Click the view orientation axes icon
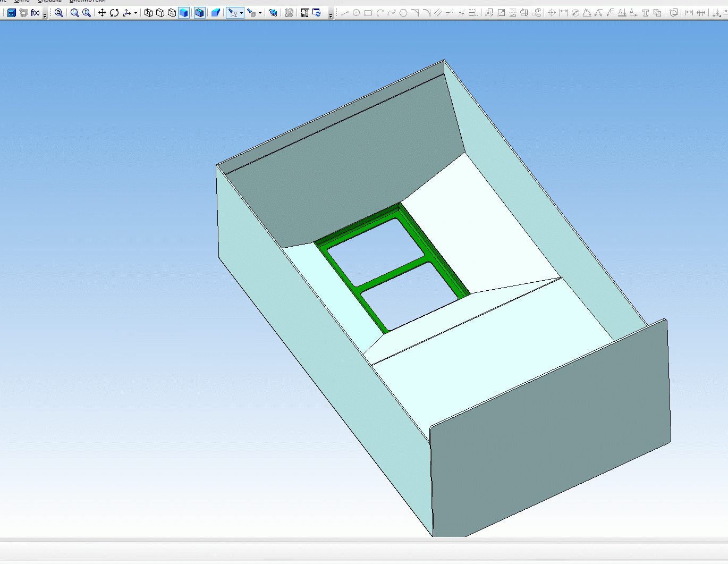728x564 pixels. pos(126,13)
